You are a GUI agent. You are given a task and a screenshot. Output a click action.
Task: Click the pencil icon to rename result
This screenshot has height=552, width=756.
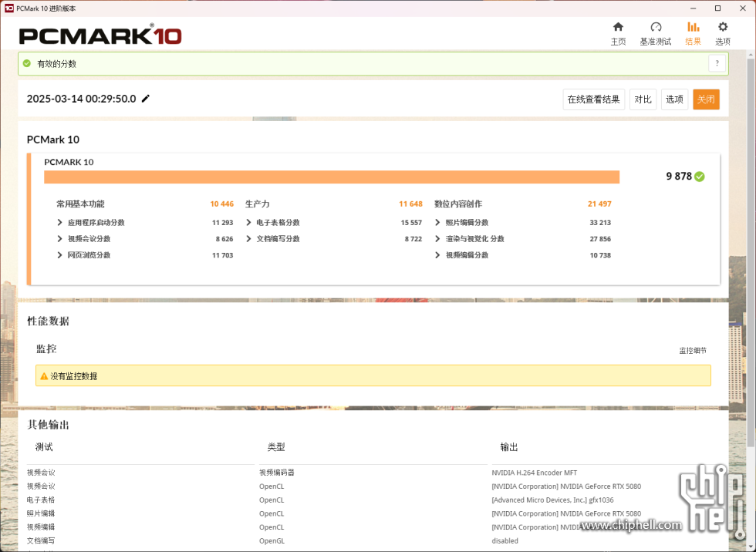coord(146,98)
